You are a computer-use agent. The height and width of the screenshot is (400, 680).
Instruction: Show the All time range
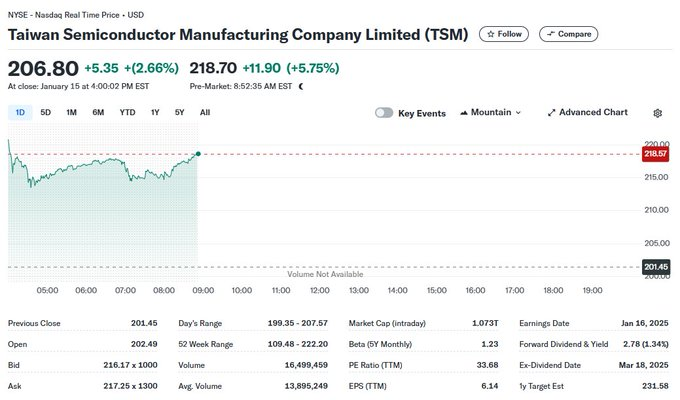click(205, 113)
